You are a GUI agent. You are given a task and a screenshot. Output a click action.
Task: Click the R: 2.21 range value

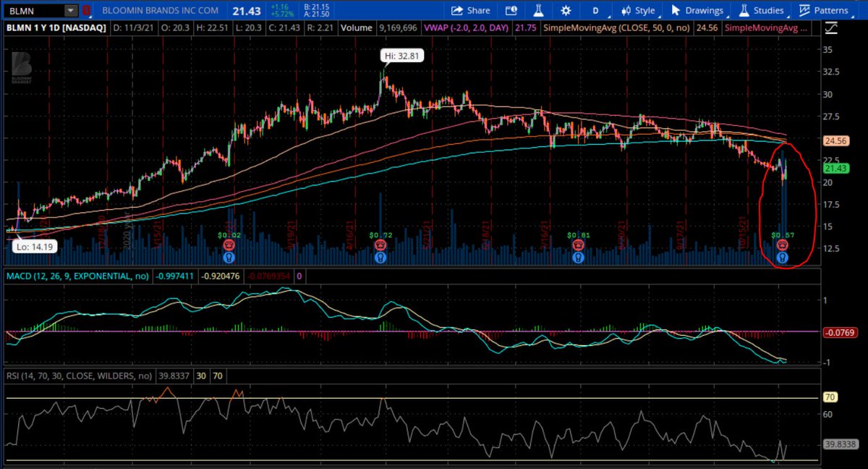click(320, 28)
